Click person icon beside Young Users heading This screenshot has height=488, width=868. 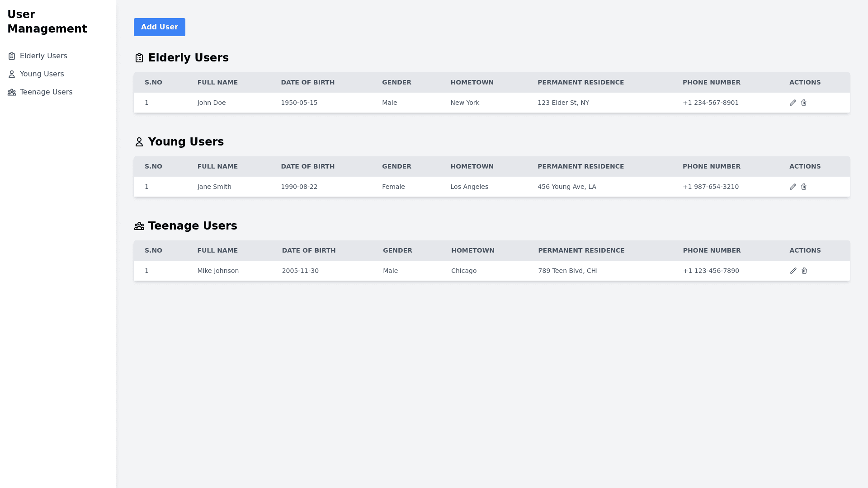pos(139,142)
